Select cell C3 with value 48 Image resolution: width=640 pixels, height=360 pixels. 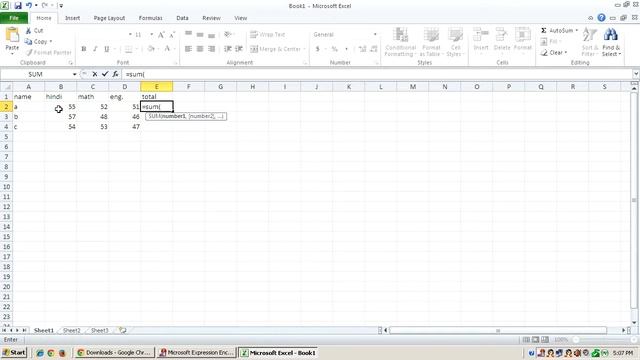click(x=93, y=117)
